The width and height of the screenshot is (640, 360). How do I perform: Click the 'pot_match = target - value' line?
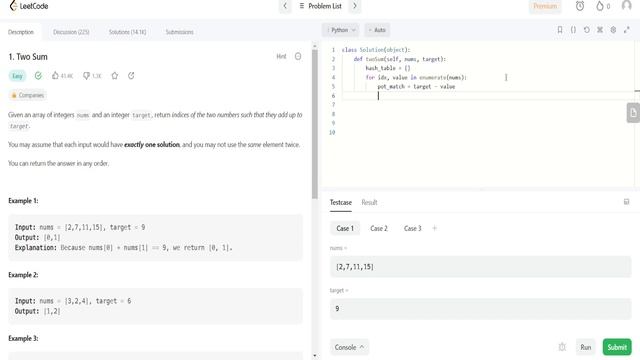pyautogui.click(x=416, y=87)
